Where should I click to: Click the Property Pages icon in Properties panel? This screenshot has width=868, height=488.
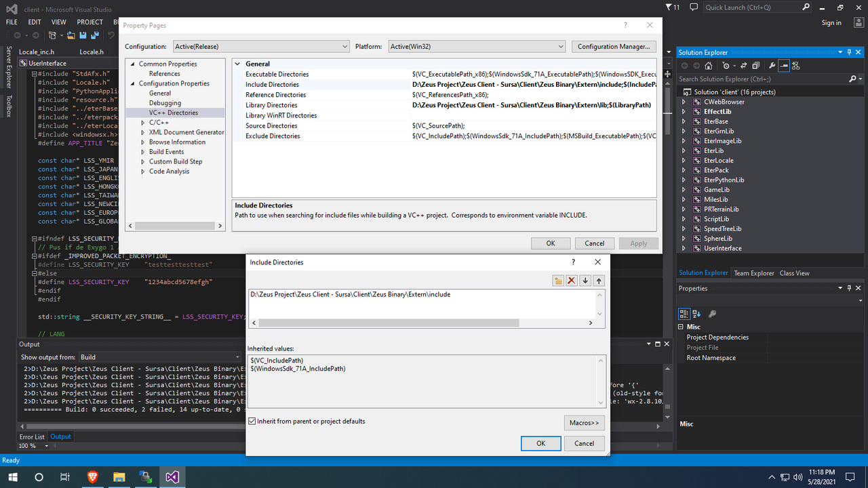tap(712, 314)
